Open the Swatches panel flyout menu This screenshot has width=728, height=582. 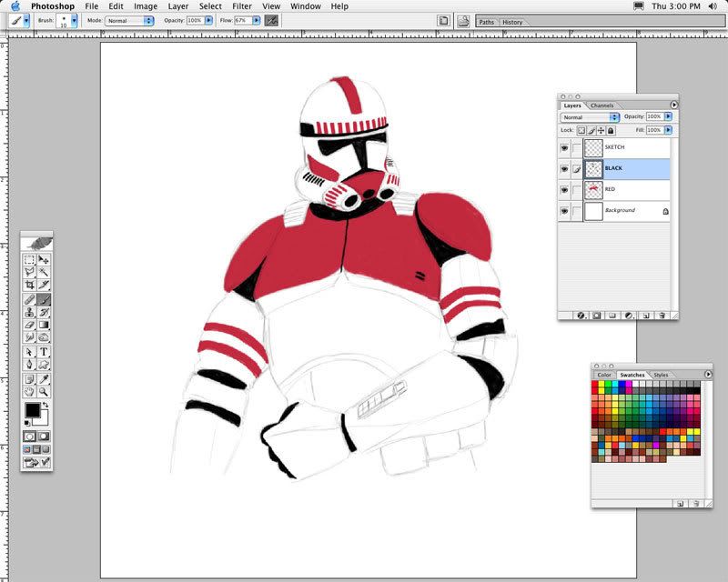click(708, 374)
